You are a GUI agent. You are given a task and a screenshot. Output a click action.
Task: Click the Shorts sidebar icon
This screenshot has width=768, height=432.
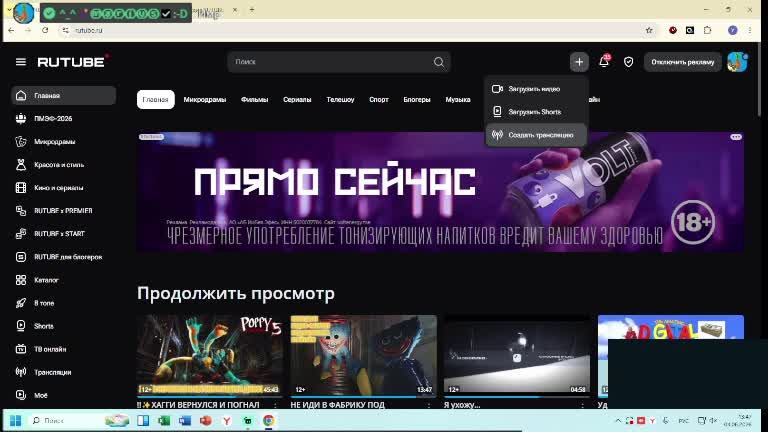coord(21,326)
